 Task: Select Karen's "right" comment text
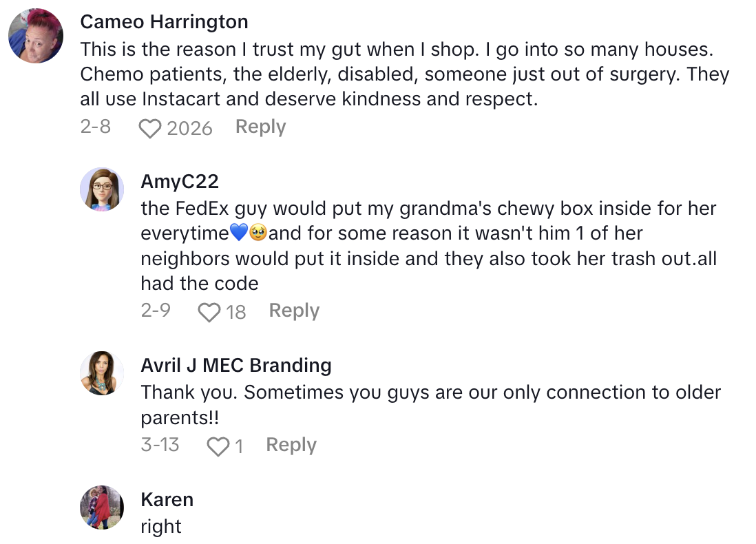(161, 527)
